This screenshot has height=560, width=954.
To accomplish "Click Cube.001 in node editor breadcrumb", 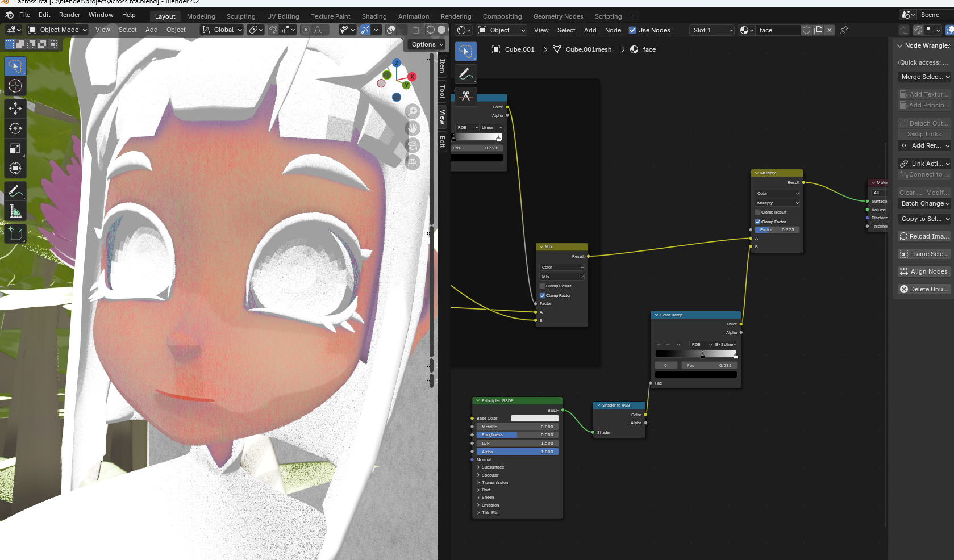I will coord(519,49).
